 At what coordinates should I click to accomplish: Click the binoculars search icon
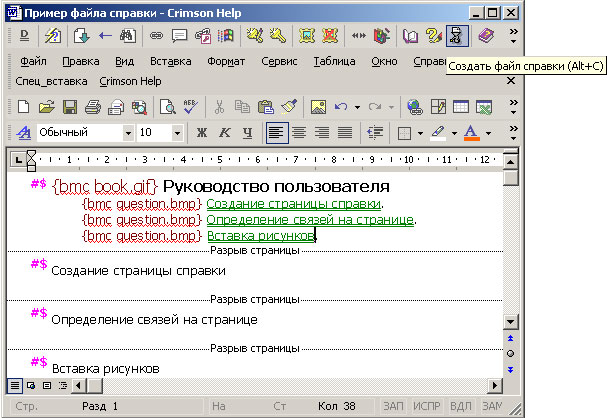point(127,36)
